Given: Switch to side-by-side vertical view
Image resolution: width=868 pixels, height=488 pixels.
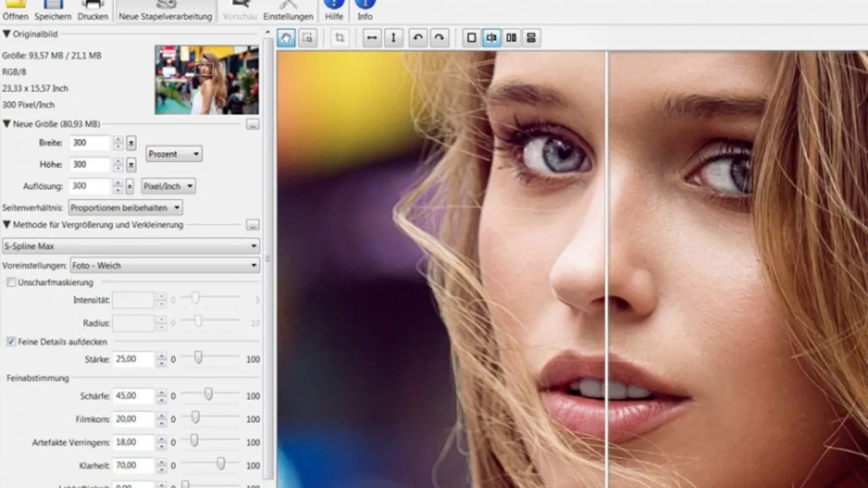Looking at the screenshot, I should coord(511,38).
